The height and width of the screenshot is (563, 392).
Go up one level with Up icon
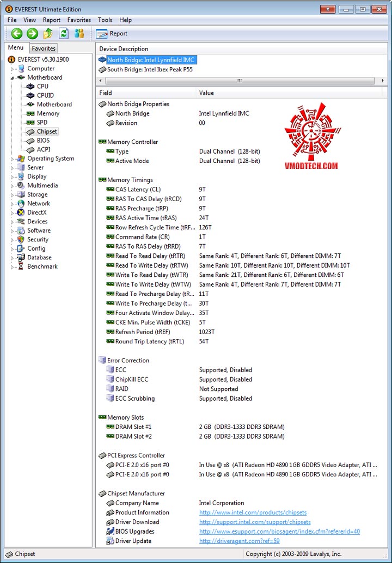pyautogui.click(x=48, y=34)
